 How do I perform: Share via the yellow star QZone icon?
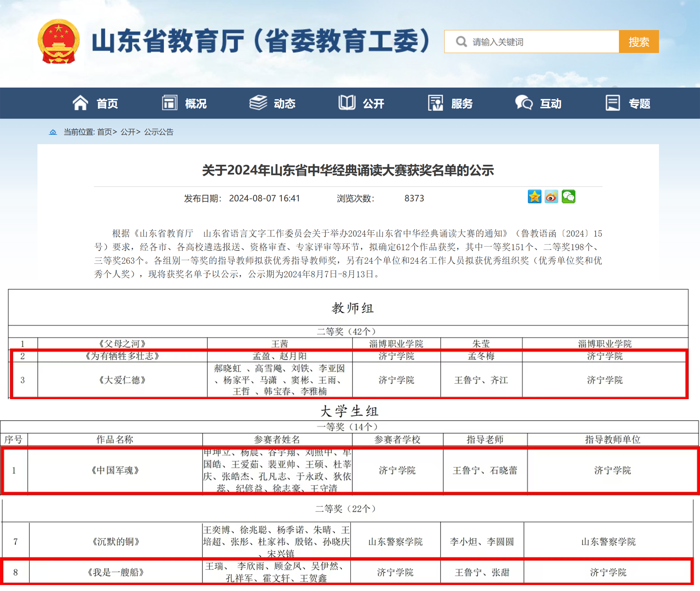[x=534, y=197]
